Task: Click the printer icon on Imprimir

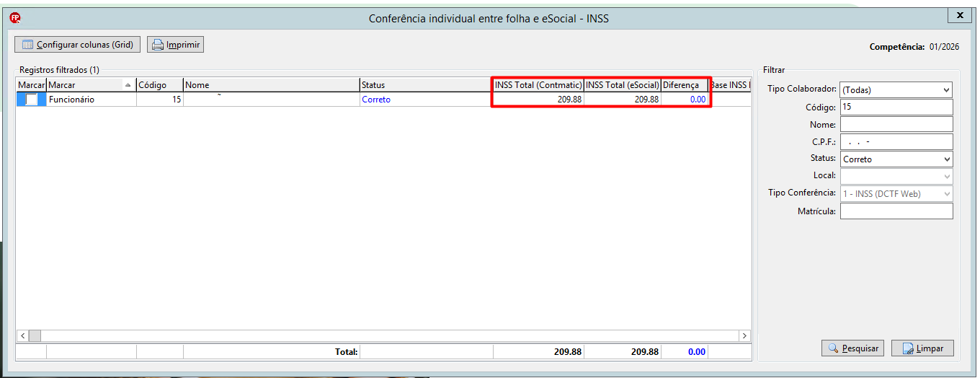Action: [157, 45]
